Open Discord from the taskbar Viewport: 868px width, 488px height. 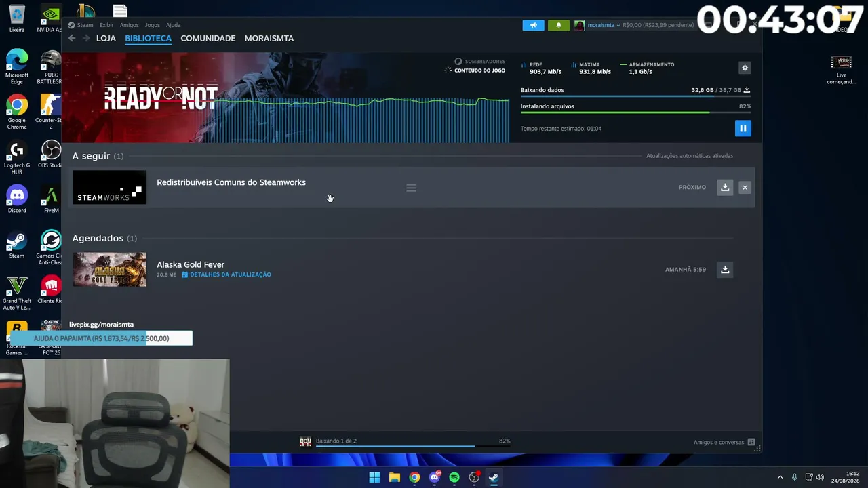click(435, 477)
